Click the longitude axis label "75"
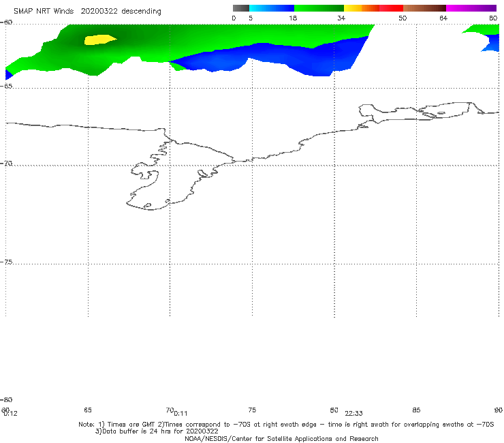The width and height of the screenshot is (504, 443). (x=252, y=410)
